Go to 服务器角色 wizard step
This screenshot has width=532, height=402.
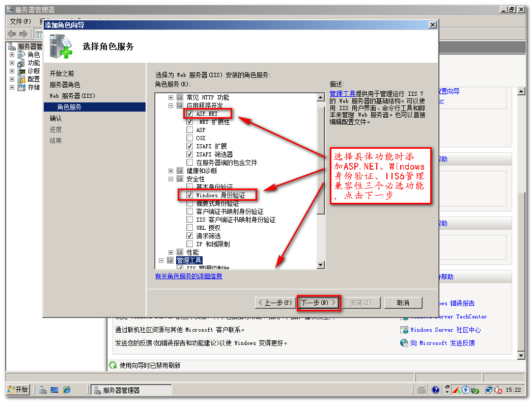65,85
